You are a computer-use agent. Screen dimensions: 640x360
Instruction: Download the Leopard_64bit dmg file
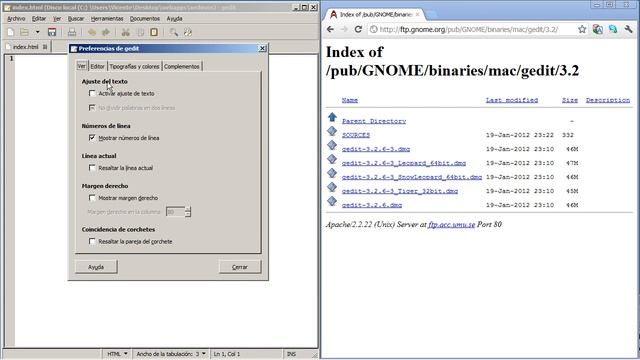[x=404, y=163]
